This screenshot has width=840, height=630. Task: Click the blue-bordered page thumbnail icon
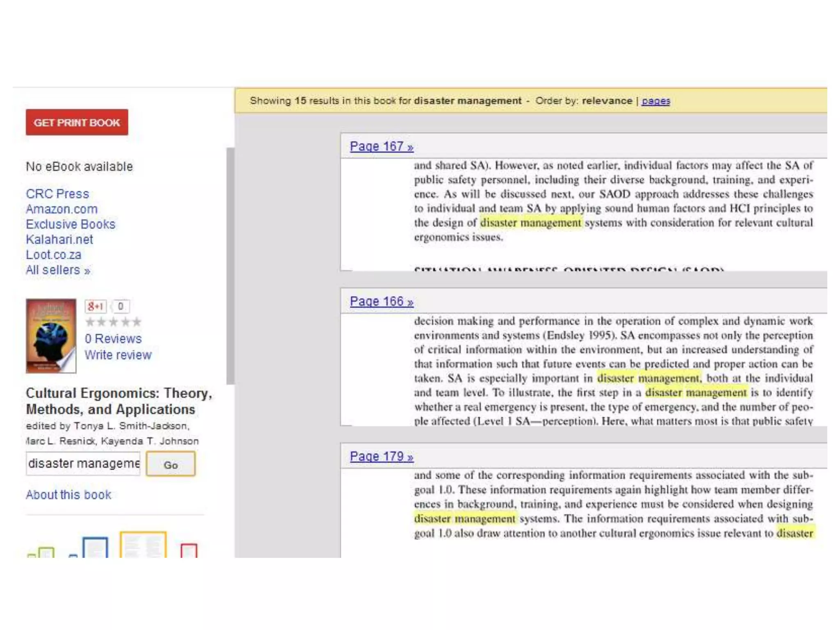click(x=95, y=548)
